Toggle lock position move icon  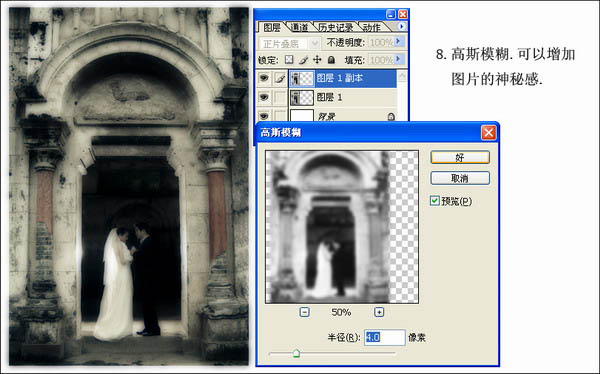click(317, 60)
